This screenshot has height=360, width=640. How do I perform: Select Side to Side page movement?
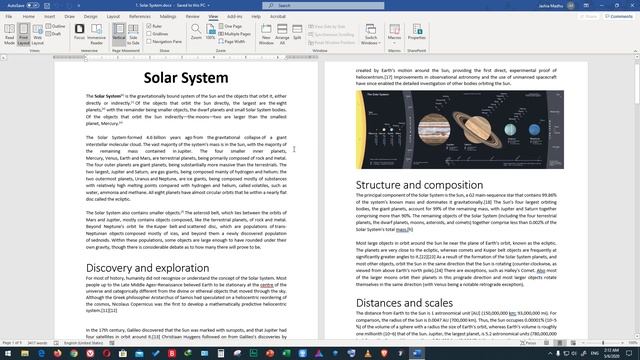[133, 34]
